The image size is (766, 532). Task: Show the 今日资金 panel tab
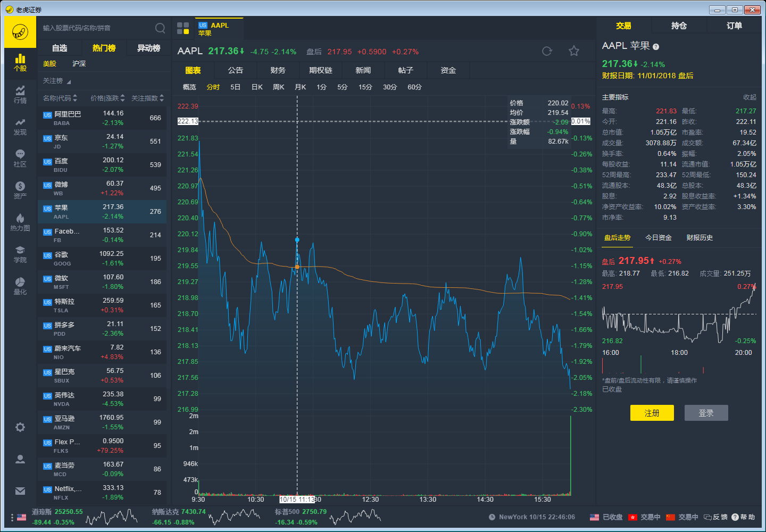coord(659,238)
